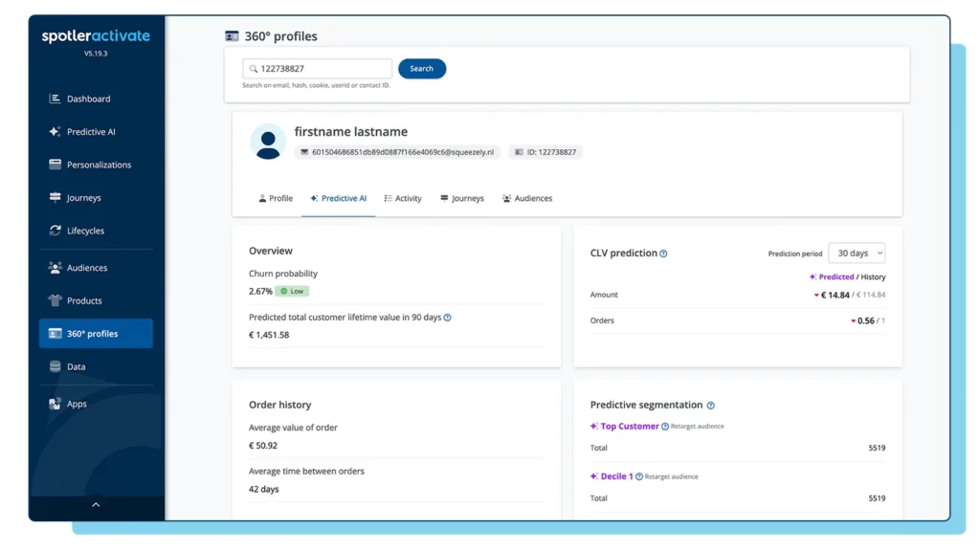The image size is (980, 551).
Task: Click the Search button
Action: (x=421, y=68)
